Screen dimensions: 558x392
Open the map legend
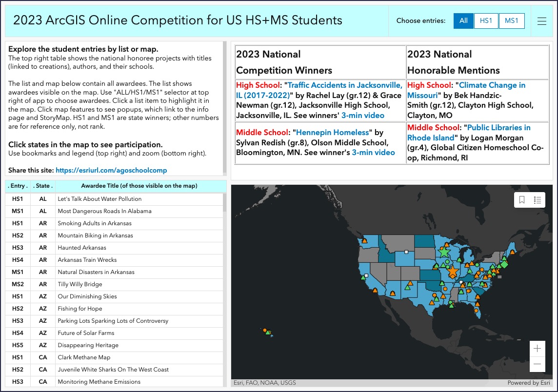[x=537, y=200]
